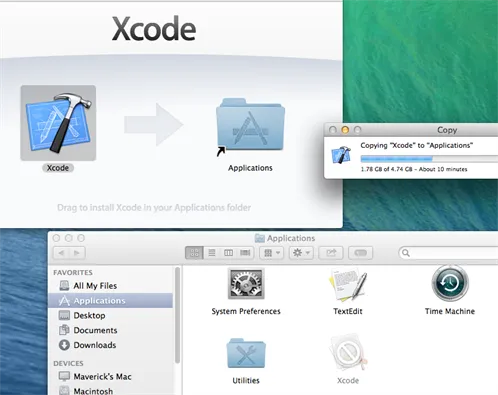Switch Finder to Cover Flow view
The image size is (498, 395).
coord(245,253)
